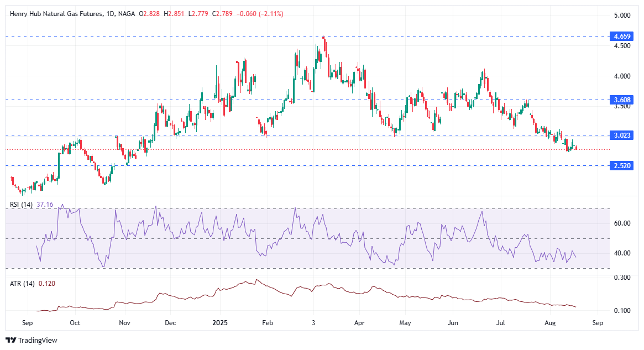Click the open price O2.828

coord(149,14)
